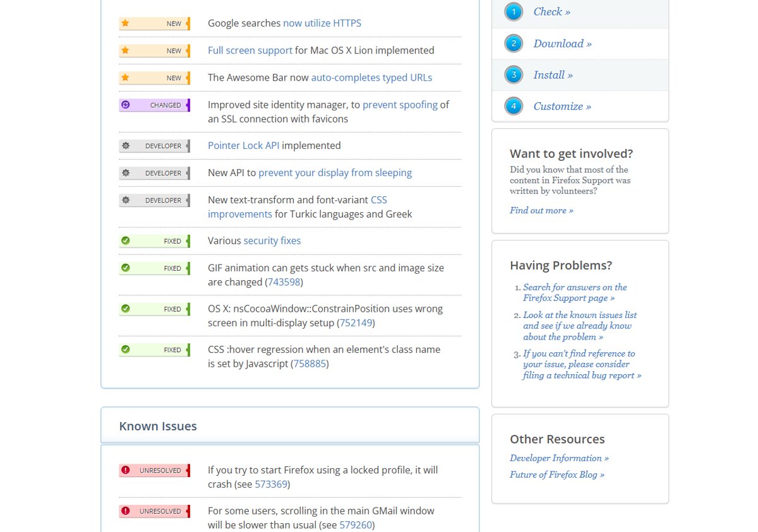Go to the Download » step

562,44
